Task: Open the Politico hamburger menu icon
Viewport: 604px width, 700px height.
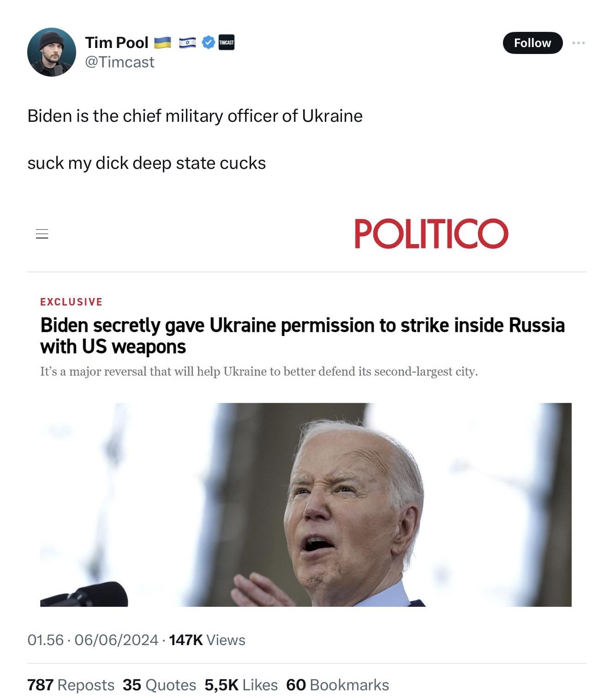Action: (x=42, y=233)
